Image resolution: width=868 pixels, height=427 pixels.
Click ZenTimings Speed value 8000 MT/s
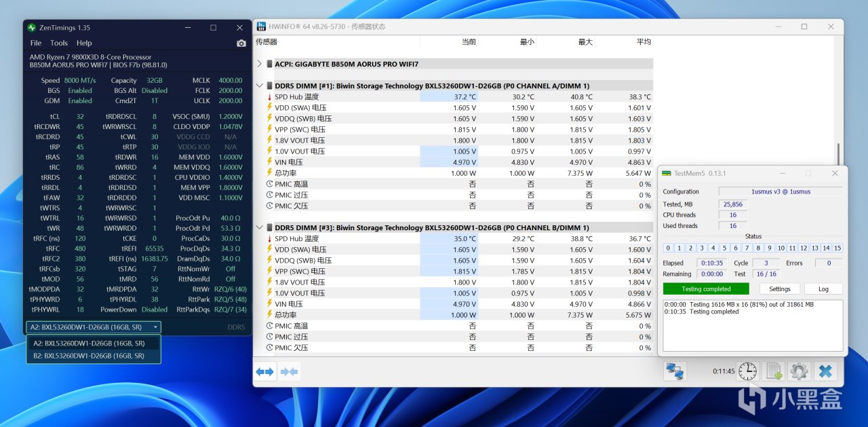click(80, 80)
